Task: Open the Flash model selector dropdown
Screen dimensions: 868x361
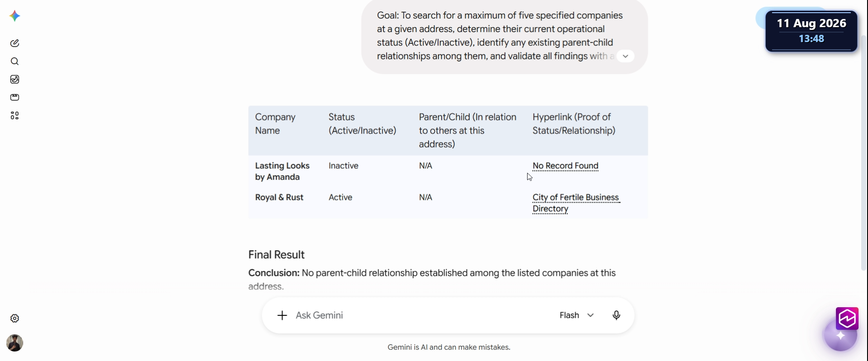Action: pyautogui.click(x=577, y=315)
